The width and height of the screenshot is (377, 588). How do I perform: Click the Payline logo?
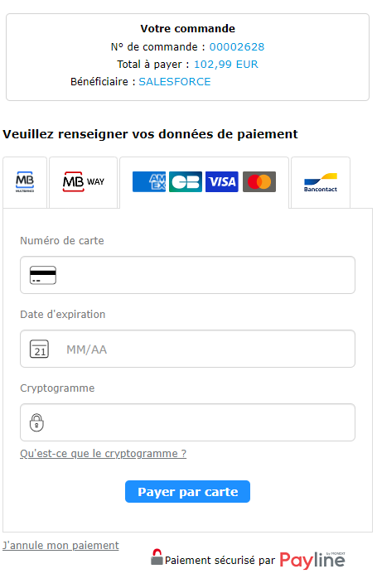click(312, 560)
